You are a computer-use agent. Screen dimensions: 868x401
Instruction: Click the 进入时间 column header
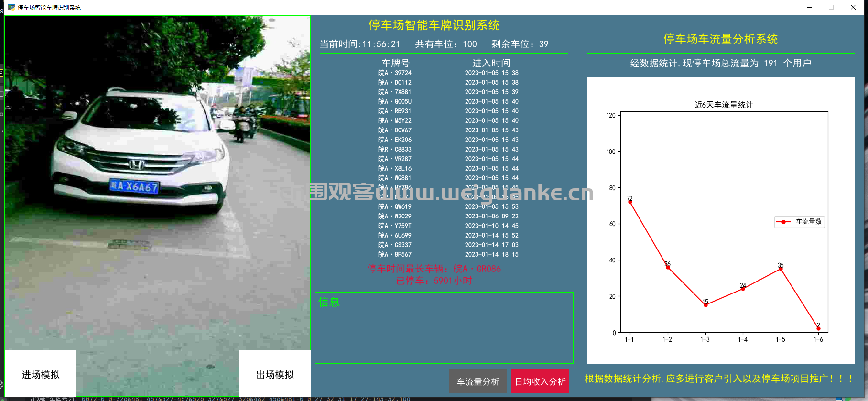tap(491, 63)
